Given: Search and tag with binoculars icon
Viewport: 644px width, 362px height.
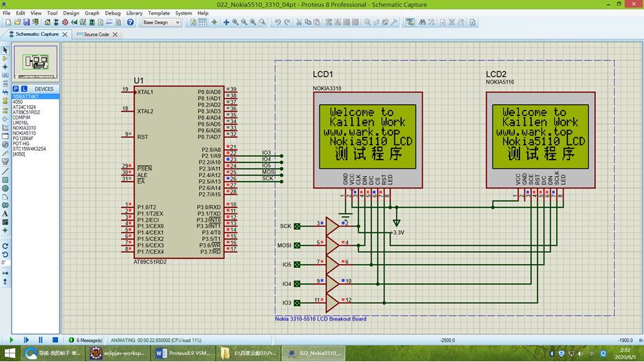Looking at the screenshot, I should (422, 23).
